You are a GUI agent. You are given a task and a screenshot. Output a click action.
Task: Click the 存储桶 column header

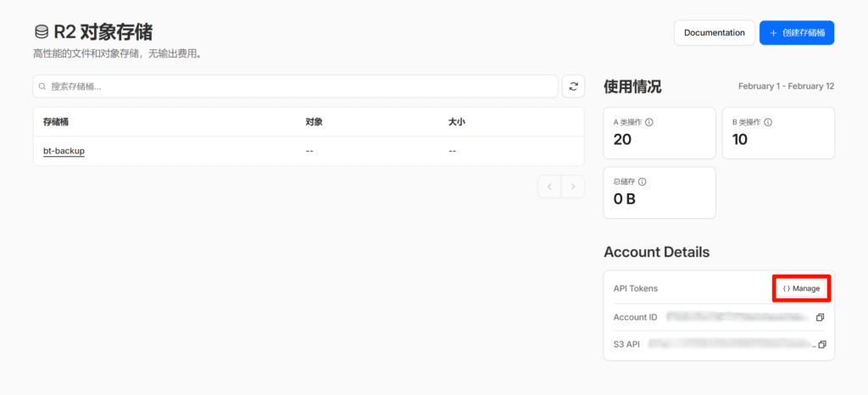click(56, 122)
